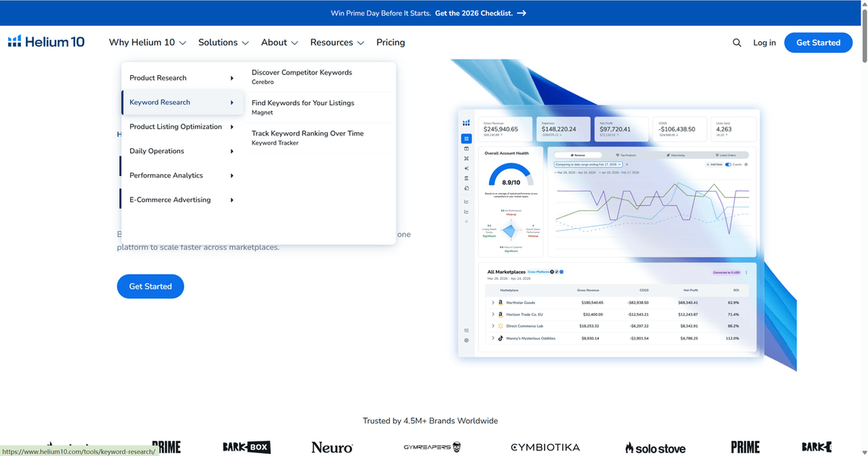Screen dimensions: 868x456
Task: Click Amazon icon beside Northstar Goods
Action: [x=501, y=303]
